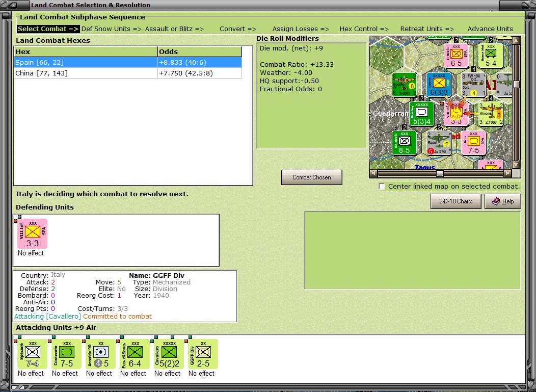Screen dimensions: 536x392
Task: Select the Ansaldo 90 artillery counter
Action: click(x=100, y=354)
